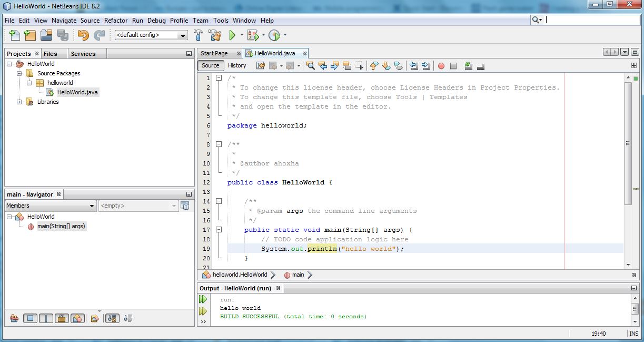
Task: Start macro recording with the red record icon
Action: (x=441, y=65)
